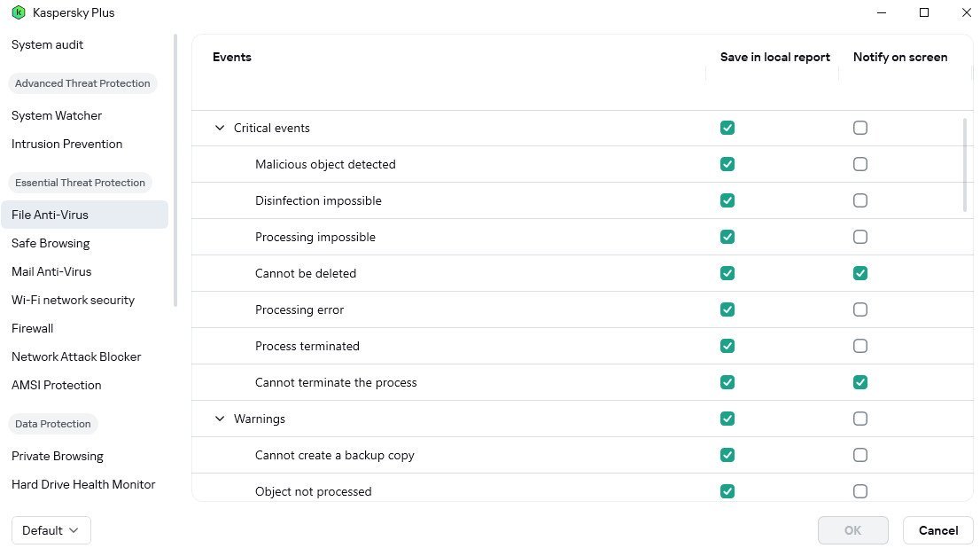Select the Disinfection impossible row label
The height and width of the screenshot is (556, 980).
tap(318, 200)
